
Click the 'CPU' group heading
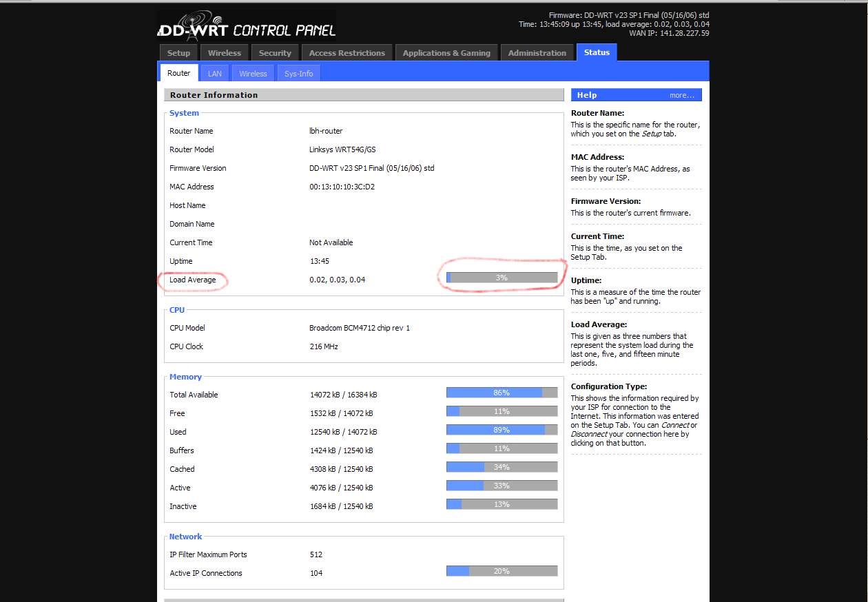[177, 310]
